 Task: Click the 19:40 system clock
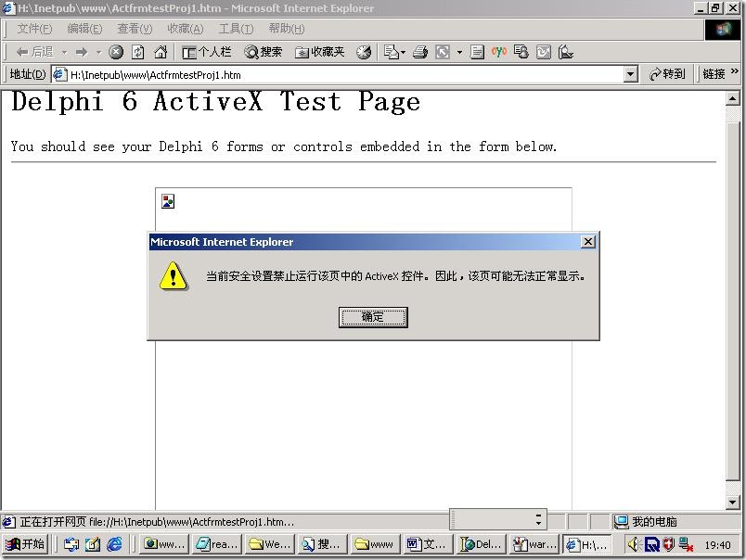pos(718,545)
